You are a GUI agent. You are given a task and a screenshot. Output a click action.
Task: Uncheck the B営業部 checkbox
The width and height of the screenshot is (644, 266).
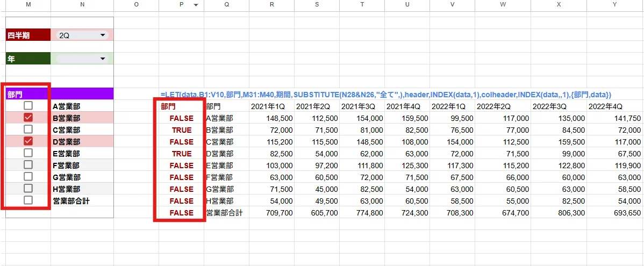pos(28,117)
